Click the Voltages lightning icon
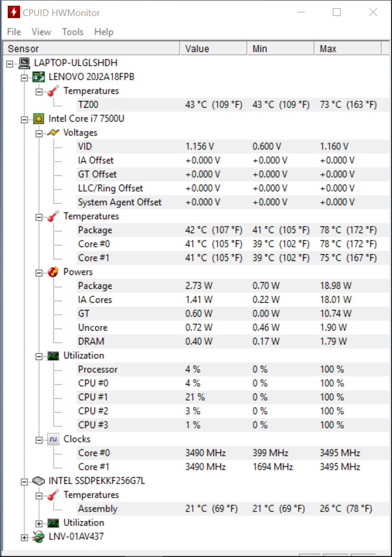Image resolution: width=392 pixels, height=557 pixels. tap(53, 133)
